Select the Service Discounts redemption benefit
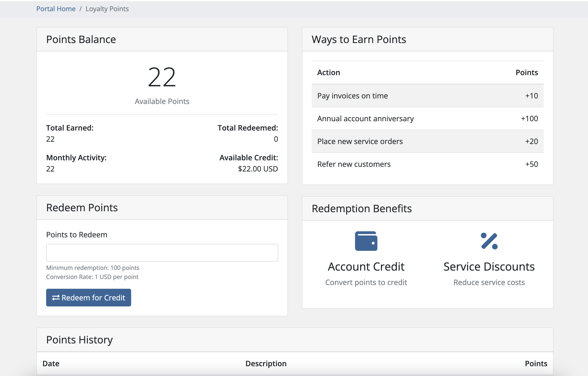The width and height of the screenshot is (588, 376). pyautogui.click(x=489, y=266)
